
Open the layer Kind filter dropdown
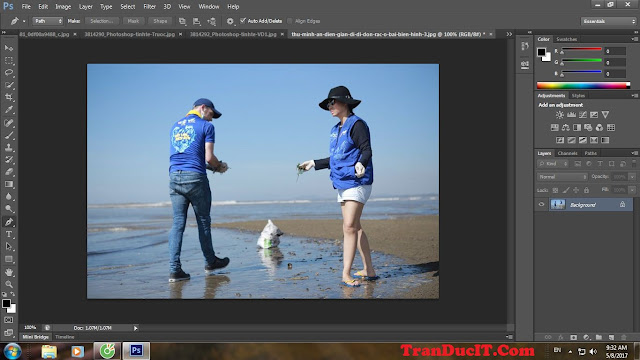tap(553, 164)
